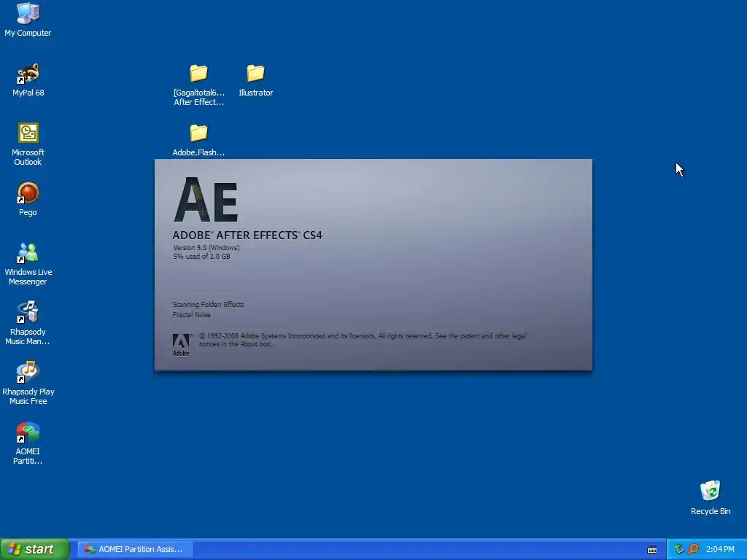747x560 pixels.
Task: Switch to AOMEI Partition Assistant taskbar button
Action: (x=135, y=549)
